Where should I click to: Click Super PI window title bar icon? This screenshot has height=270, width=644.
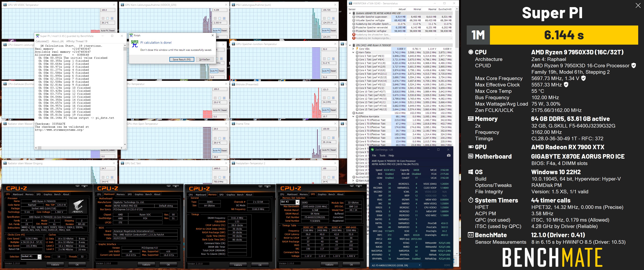[x=37, y=36]
